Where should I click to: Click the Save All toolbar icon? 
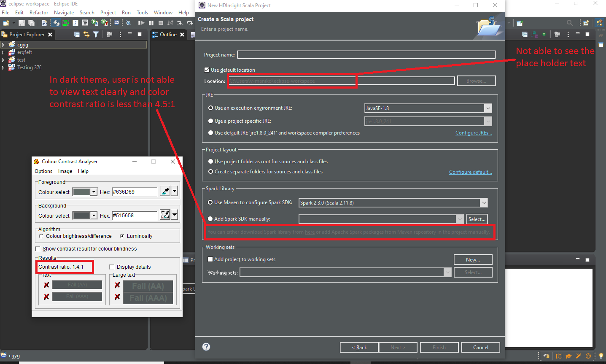(32, 23)
